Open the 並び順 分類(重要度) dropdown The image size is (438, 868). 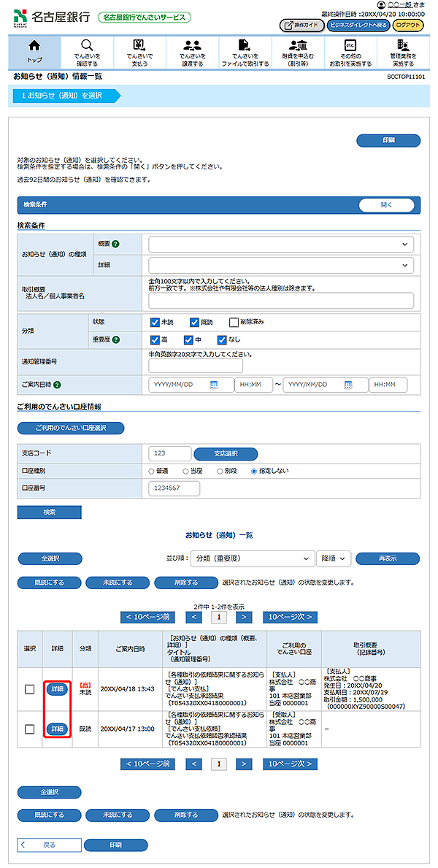[252, 558]
